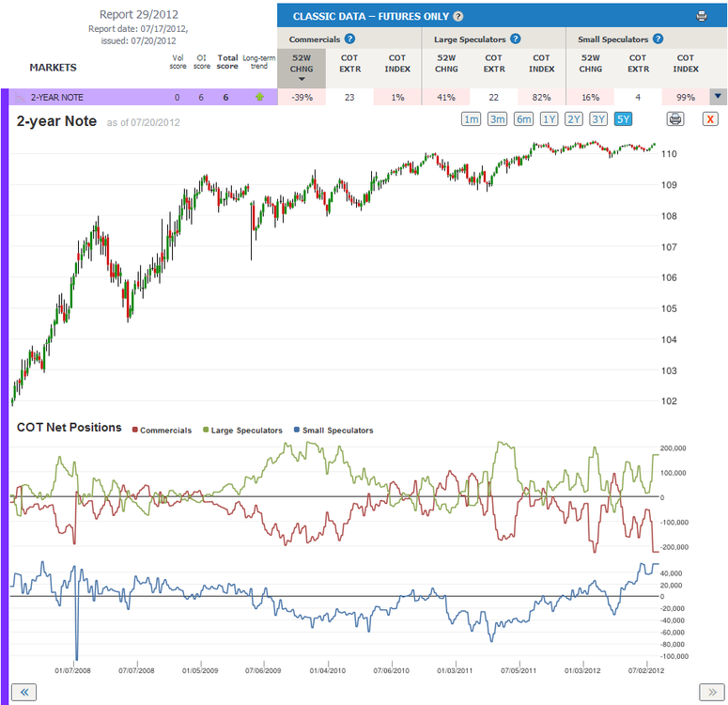
Task: Click the OI score column header
Action: (202, 62)
